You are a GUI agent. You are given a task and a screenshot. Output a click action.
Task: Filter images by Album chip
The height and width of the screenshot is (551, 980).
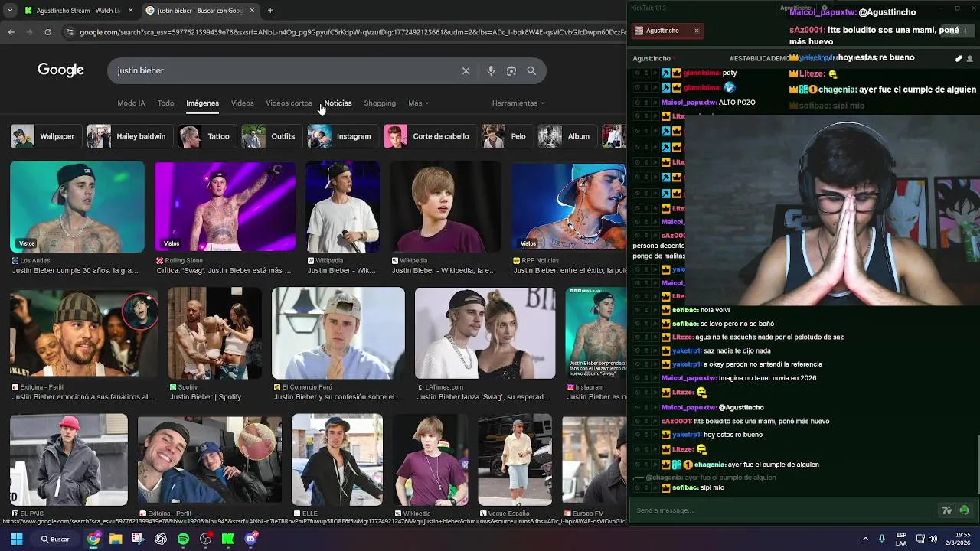tap(566, 136)
